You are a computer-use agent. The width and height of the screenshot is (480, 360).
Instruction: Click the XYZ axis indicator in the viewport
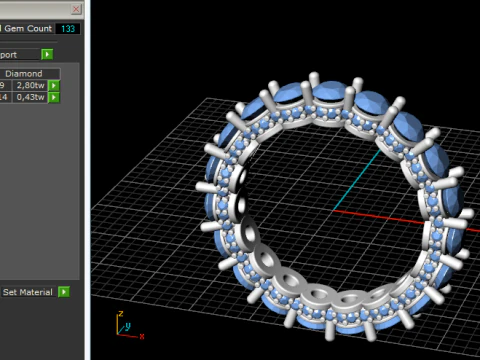[x=130, y=325]
